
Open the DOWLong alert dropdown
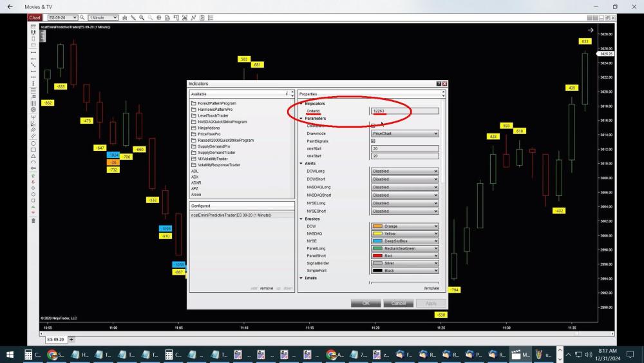click(x=404, y=172)
